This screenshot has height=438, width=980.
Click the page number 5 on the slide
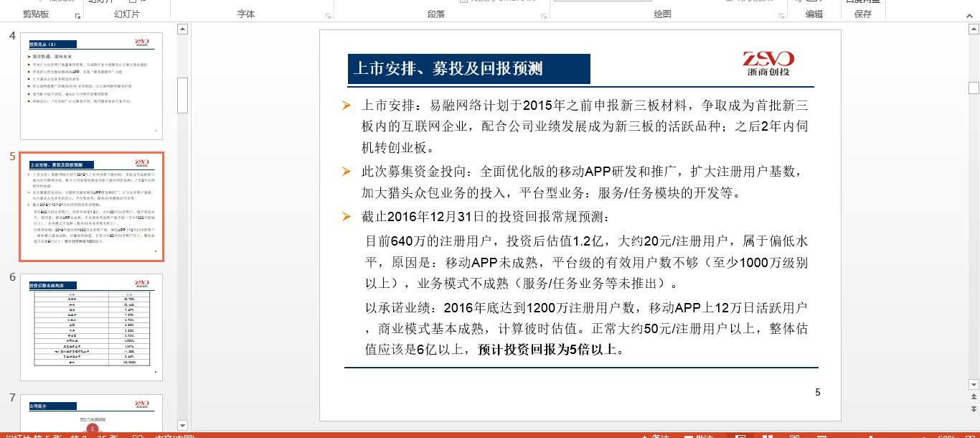pos(818,392)
